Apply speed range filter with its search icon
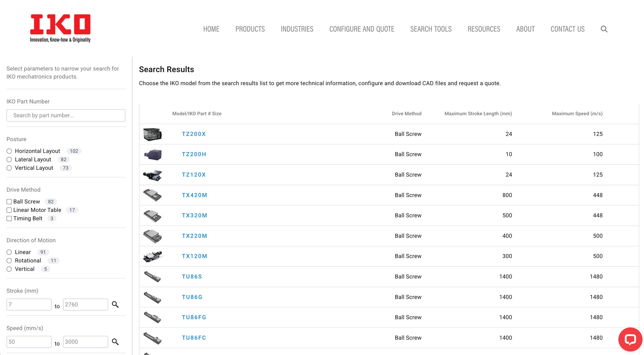 click(x=115, y=342)
